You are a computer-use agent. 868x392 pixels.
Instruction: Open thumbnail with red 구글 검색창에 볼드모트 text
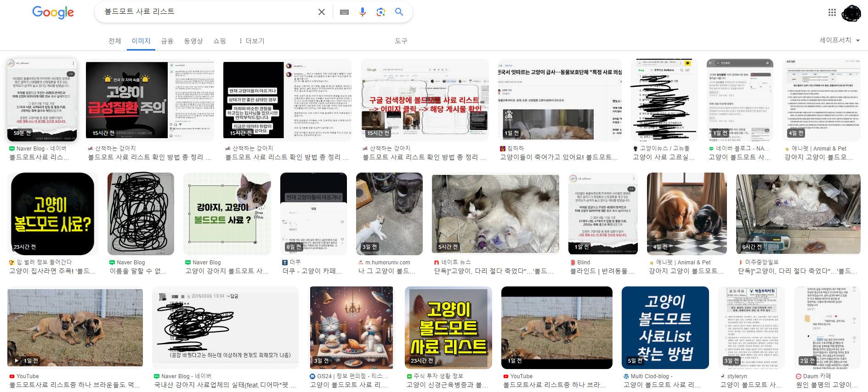(x=425, y=100)
